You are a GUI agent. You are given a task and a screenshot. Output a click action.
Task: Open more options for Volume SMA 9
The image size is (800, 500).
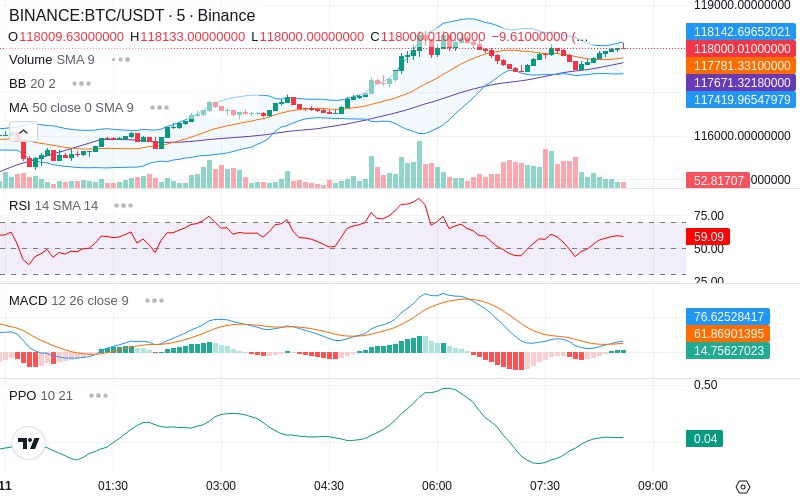[x=121, y=60]
